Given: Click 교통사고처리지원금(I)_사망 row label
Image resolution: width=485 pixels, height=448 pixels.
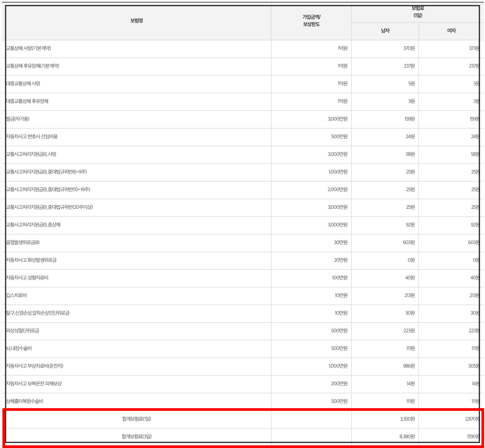Looking at the screenshot, I should coord(31,154).
